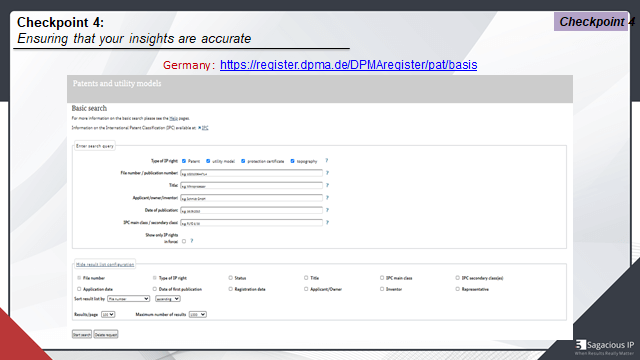Screen dimensions: 640x360
Task: Open help for File number field
Action: 327,173
